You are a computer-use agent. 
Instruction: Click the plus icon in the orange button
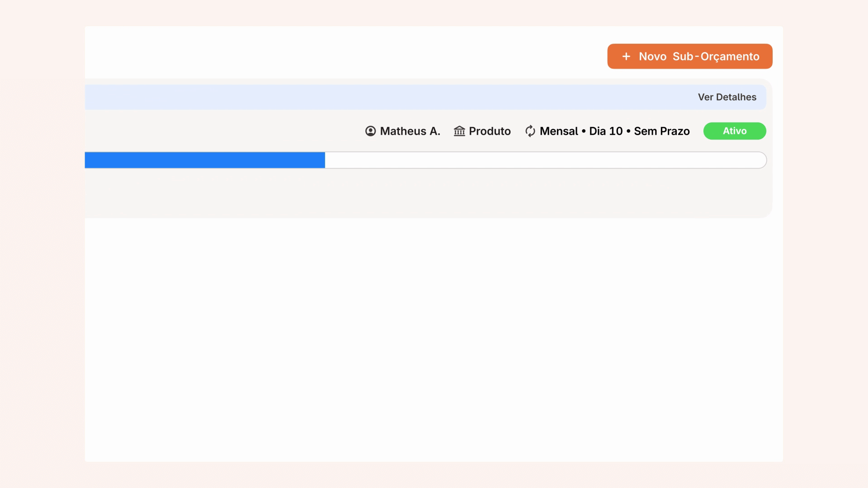pos(626,56)
